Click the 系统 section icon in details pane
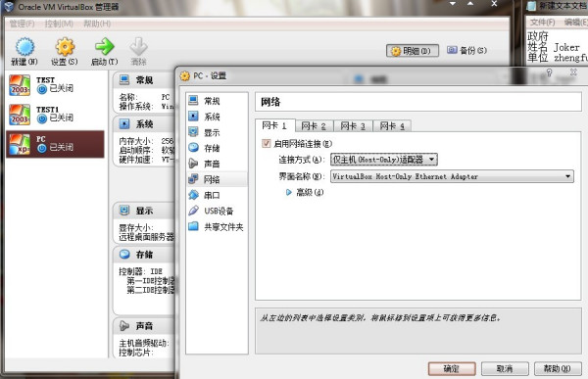The image size is (588, 379). (124, 123)
